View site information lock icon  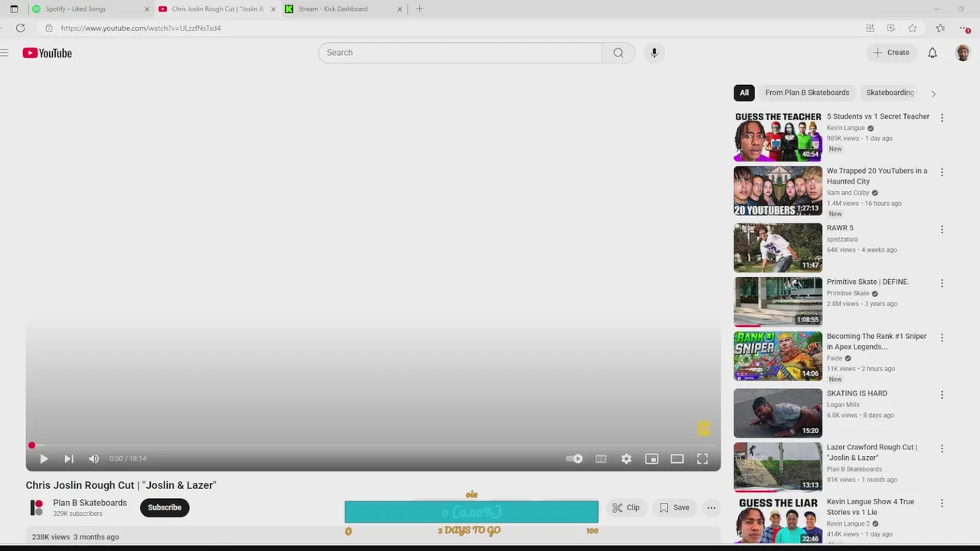click(48, 28)
